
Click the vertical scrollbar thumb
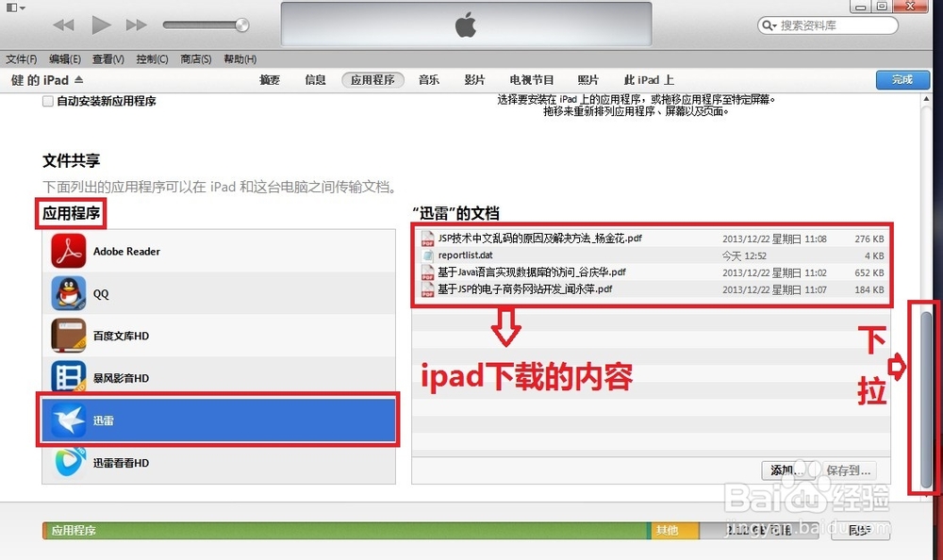927,400
